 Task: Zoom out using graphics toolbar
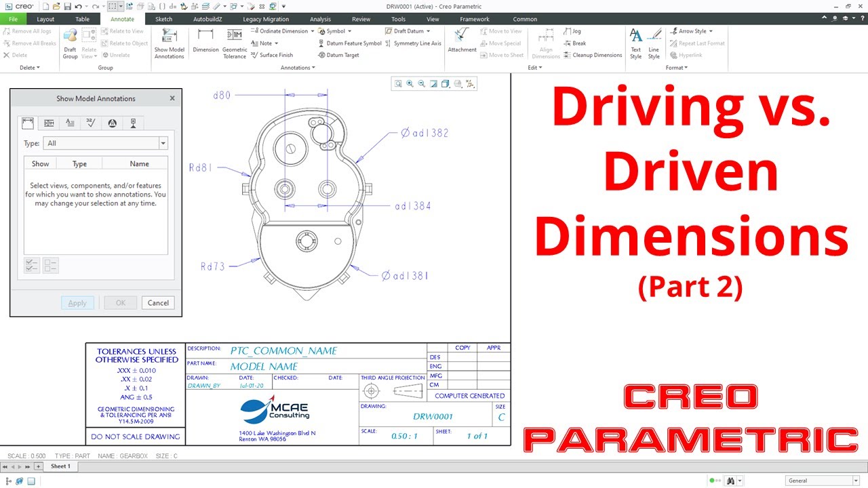(x=422, y=84)
